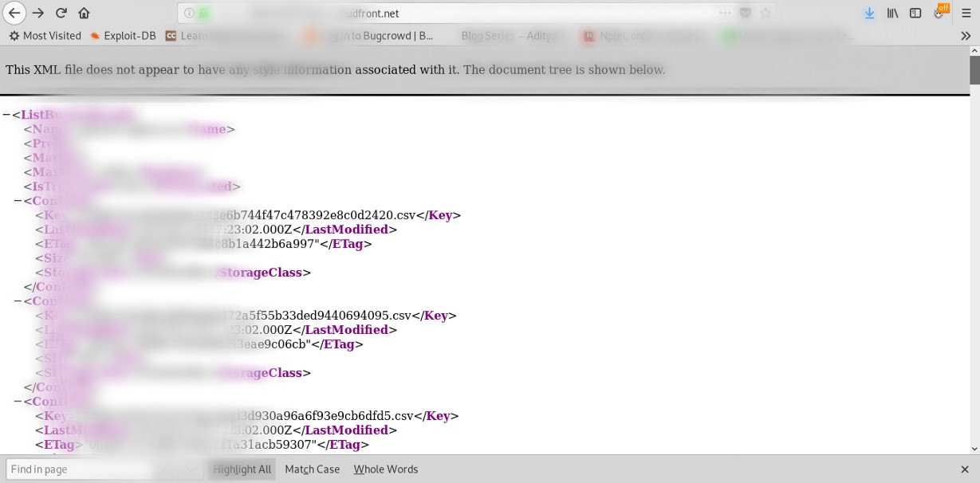Image resolution: width=980 pixels, height=483 pixels.
Task: Save the page to Pocket
Action: point(746,13)
